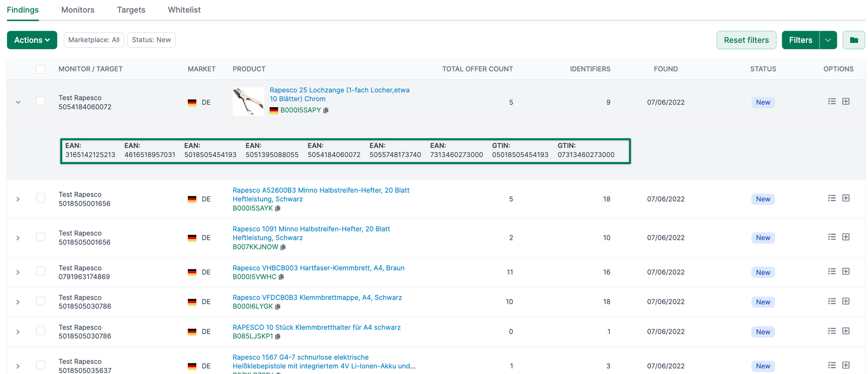Open checklist icon for Heißklebepistole row

(832, 365)
